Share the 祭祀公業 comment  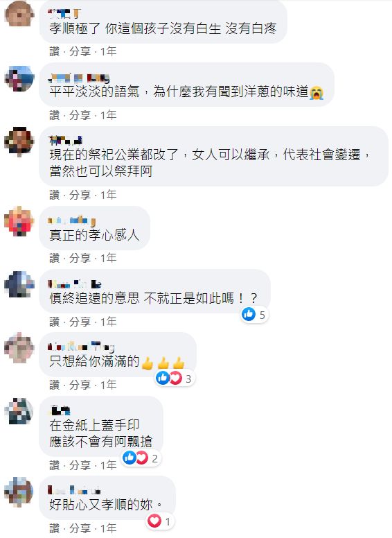[80, 195]
